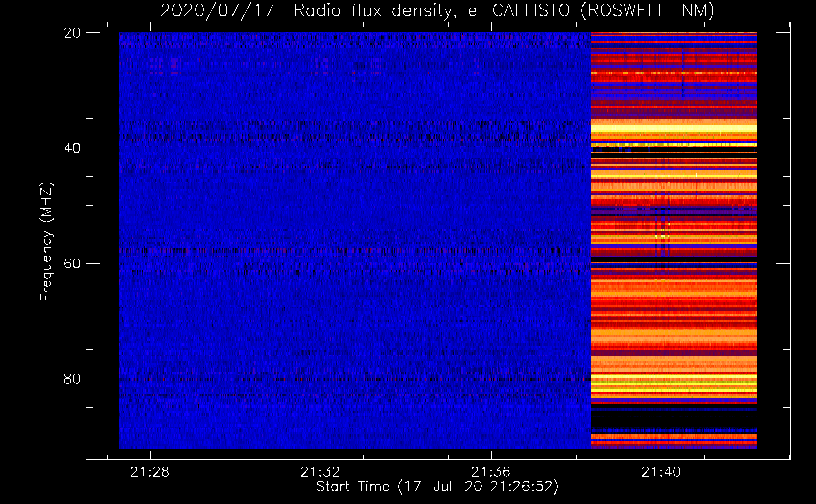Click the 21:28 time tick label
816x504 pixels.
[x=150, y=472]
